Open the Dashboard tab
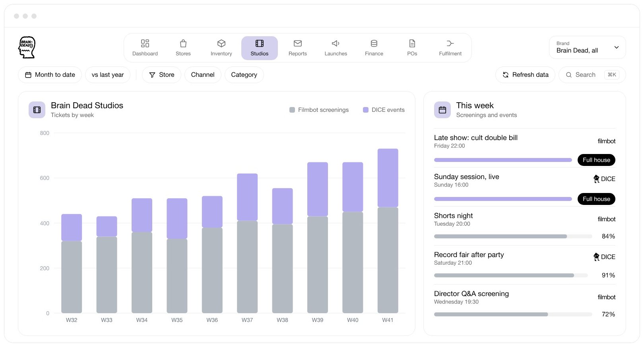644x347 pixels. coord(145,48)
